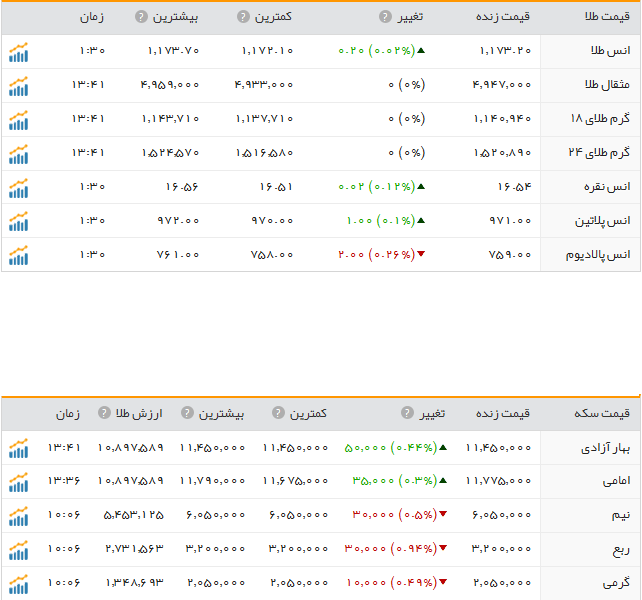The image size is (642, 600).
Task: Open the گرم طلای ۲۴ row label
Action: coord(599,153)
